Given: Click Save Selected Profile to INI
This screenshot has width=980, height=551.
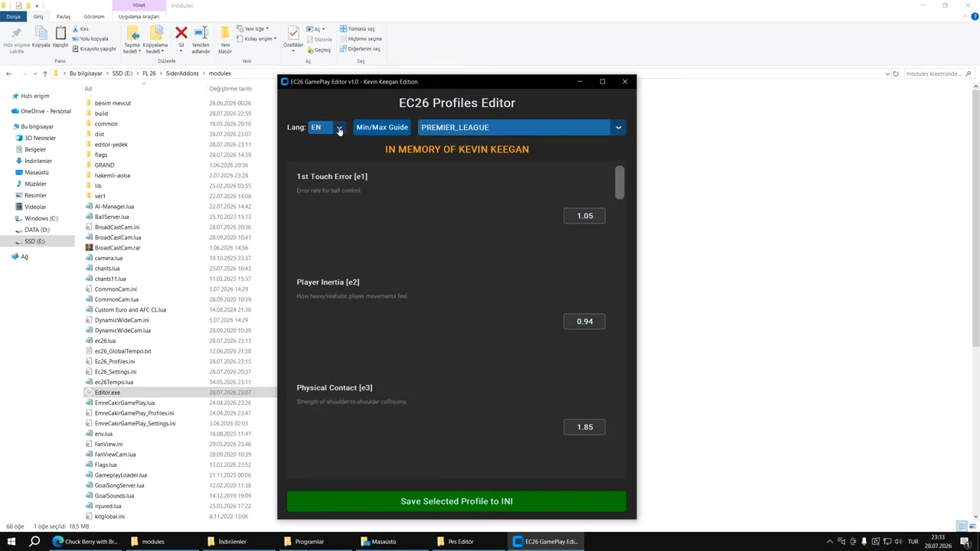Looking at the screenshot, I should (x=456, y=501).
